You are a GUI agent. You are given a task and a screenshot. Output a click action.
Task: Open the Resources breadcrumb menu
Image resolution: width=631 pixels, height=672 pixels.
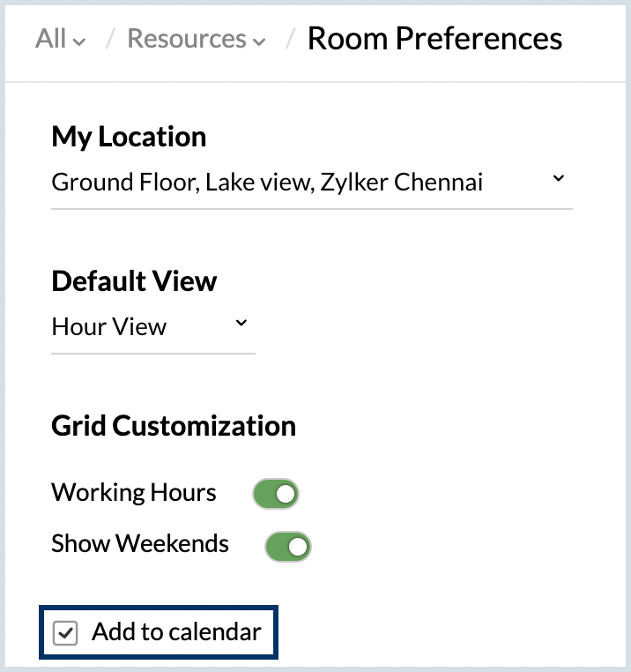187,39
